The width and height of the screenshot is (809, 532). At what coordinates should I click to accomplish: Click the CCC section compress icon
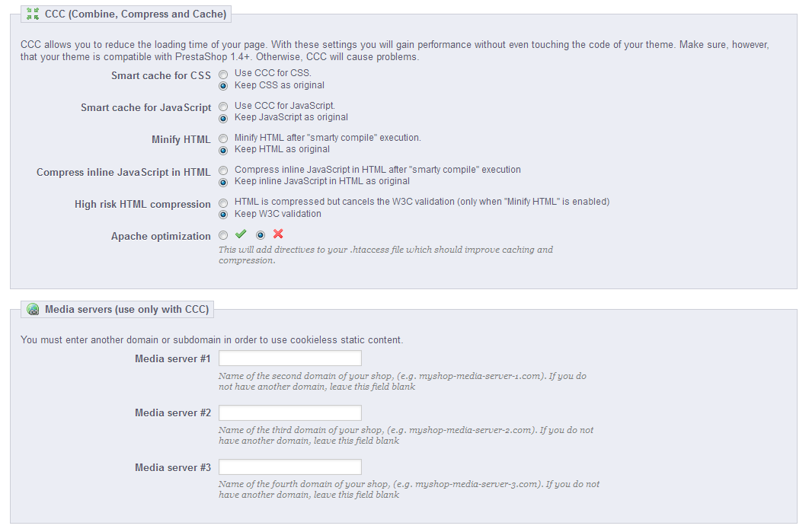pyautogui.click(x=33, y=14)
